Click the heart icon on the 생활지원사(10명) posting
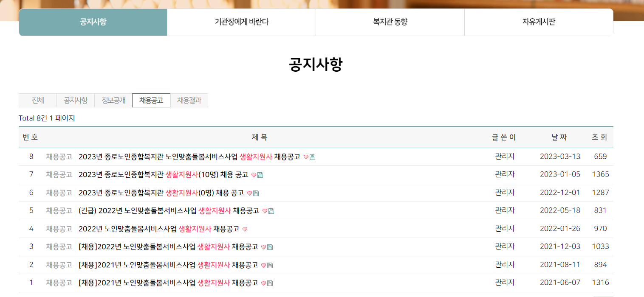The image size is (644, 297). click(x=254, y=174)
